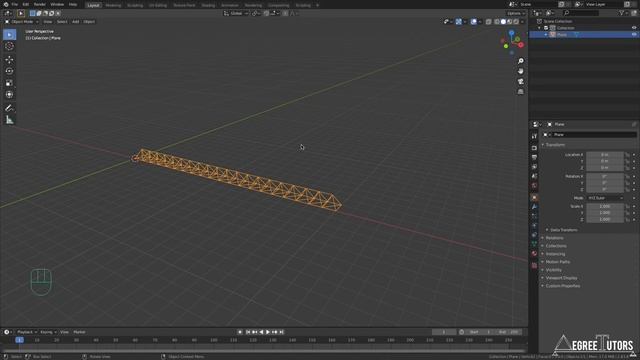
Task: Click the timeline scrollbar
Action: [x=263, y=351]
